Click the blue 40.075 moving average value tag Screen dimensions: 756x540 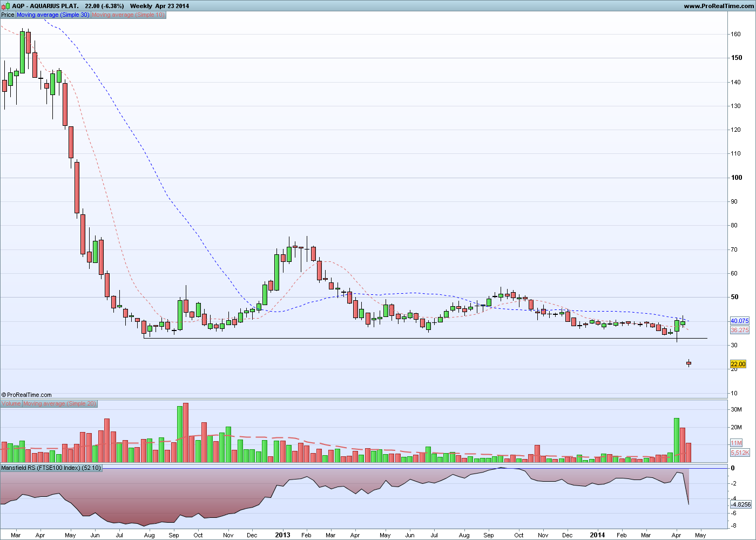[739, 321]
